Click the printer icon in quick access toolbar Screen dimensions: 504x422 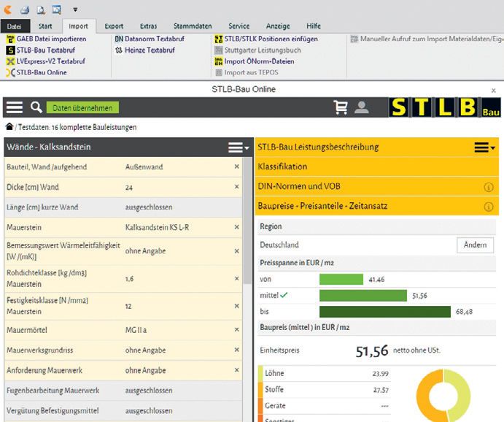(25, 10)
